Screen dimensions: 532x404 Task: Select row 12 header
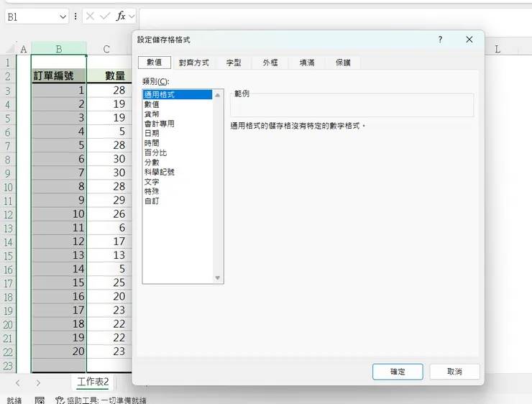pos(7,214)
